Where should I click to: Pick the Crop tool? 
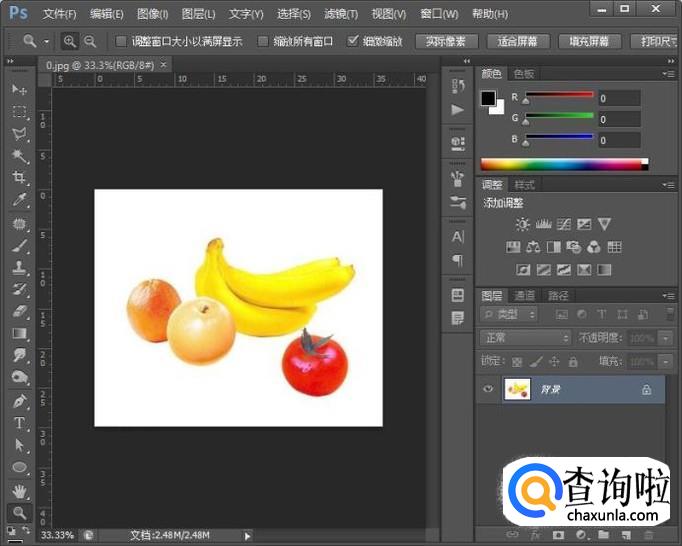pos(19,178)
